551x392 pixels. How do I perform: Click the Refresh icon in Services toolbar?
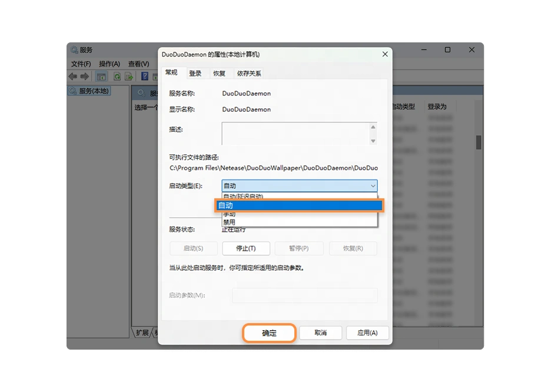click(117, 77)
